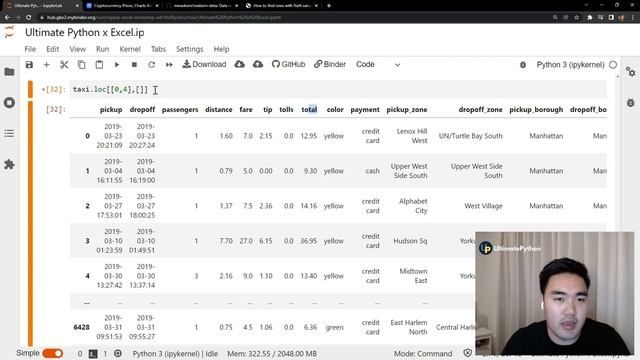Open the cell type Code dropdown
Screen dimensions: 640x360
(x=378, y=64)
